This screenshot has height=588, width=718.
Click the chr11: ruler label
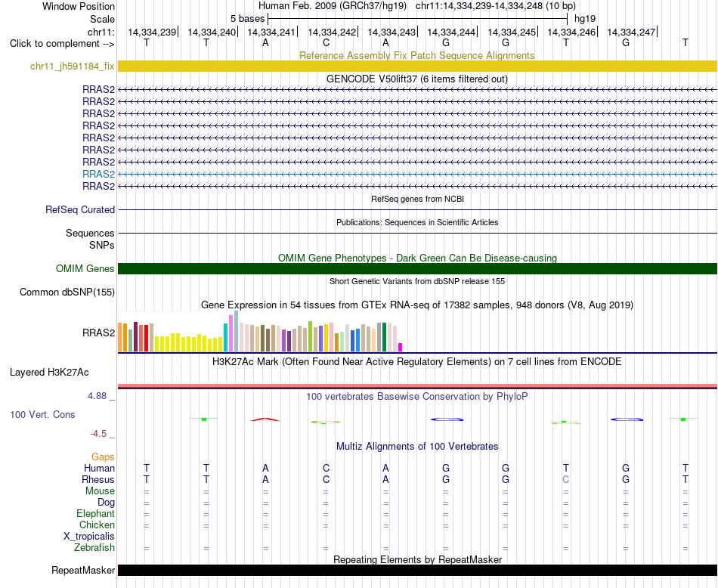(x=101, y=32)
